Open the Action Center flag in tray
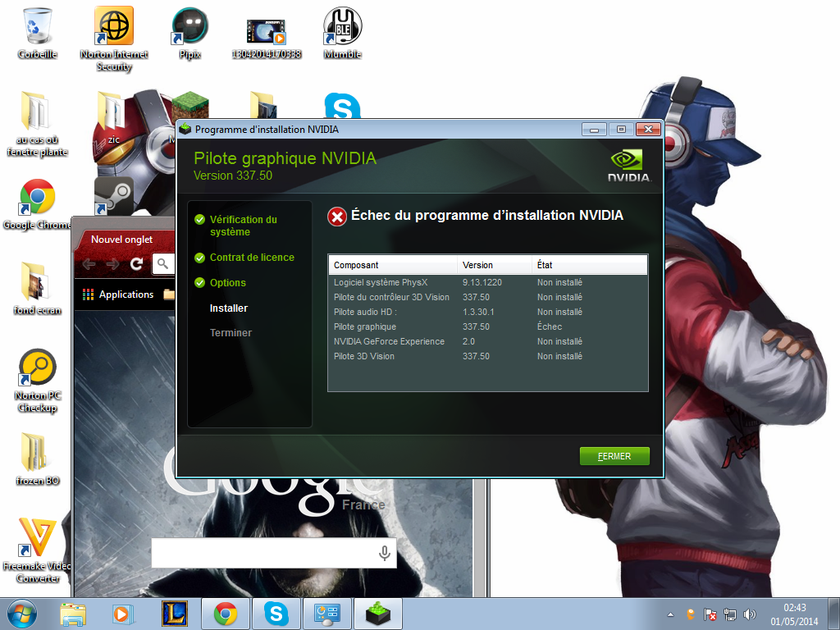Viewport: 840px width, 630px height. 710,614
